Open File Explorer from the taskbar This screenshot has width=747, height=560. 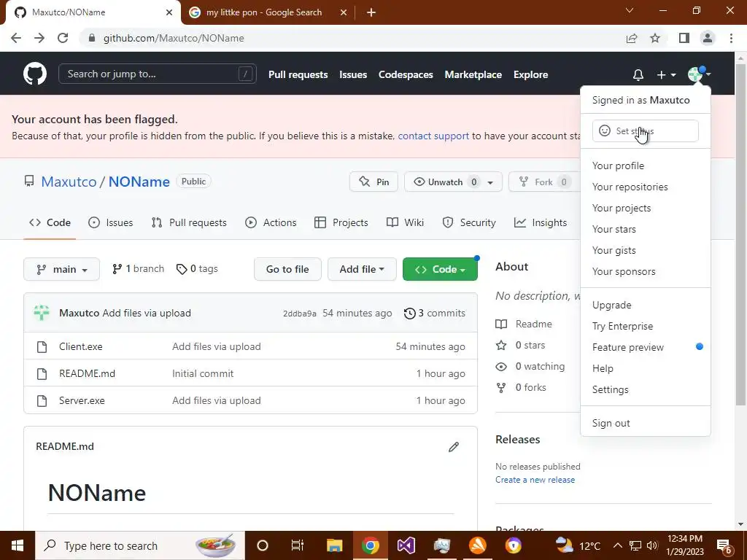pos(334,545)
